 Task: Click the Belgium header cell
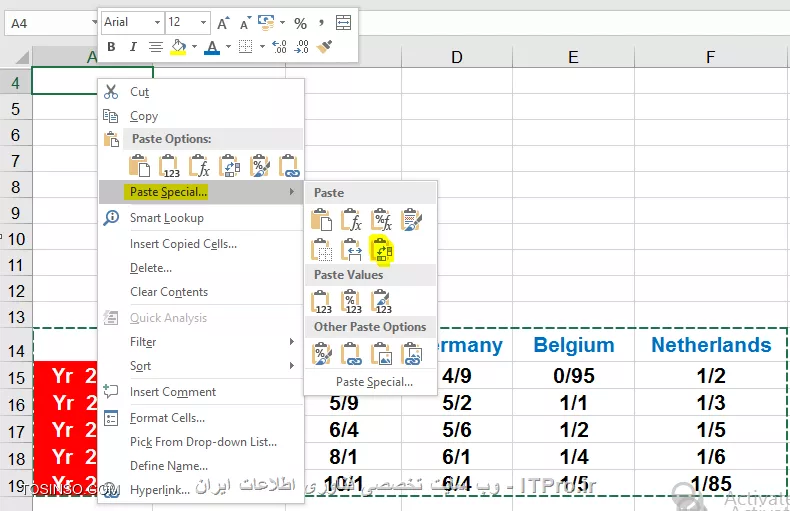573,345
